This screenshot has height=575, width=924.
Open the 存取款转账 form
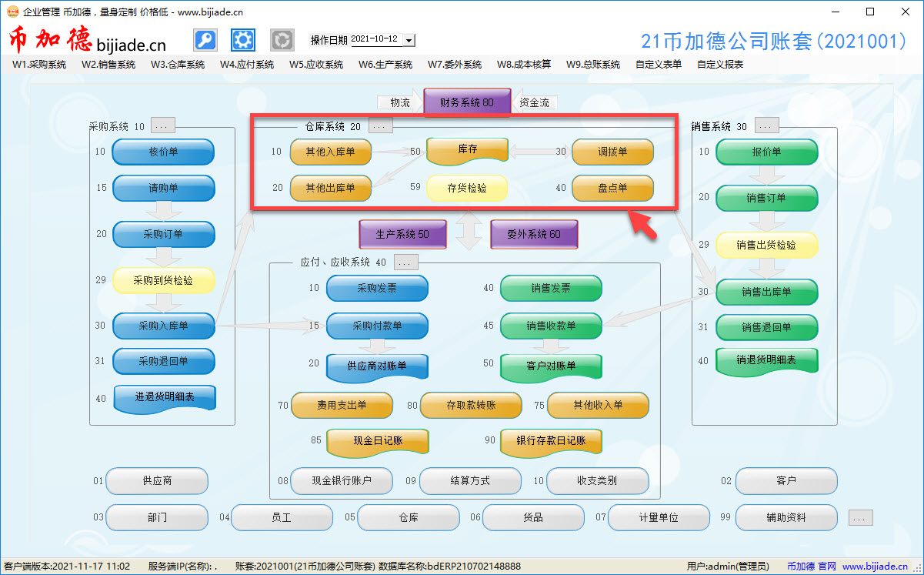click(x=471, y=406)
